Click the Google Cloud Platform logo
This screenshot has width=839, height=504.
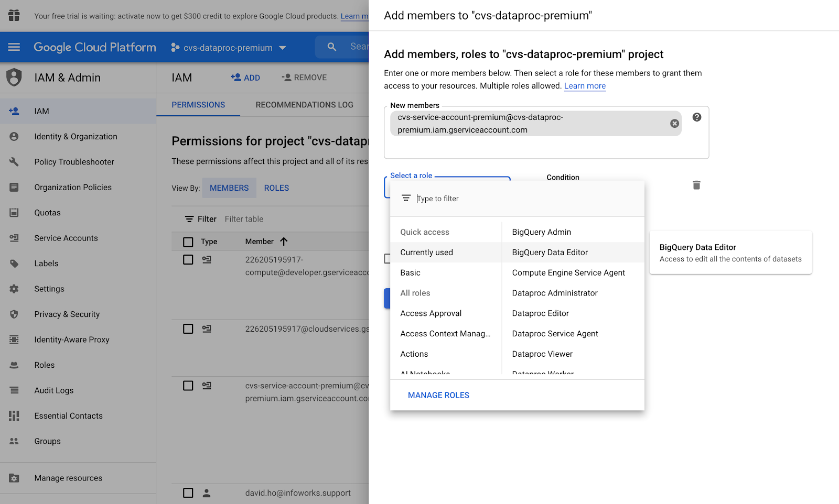(95, 47)
